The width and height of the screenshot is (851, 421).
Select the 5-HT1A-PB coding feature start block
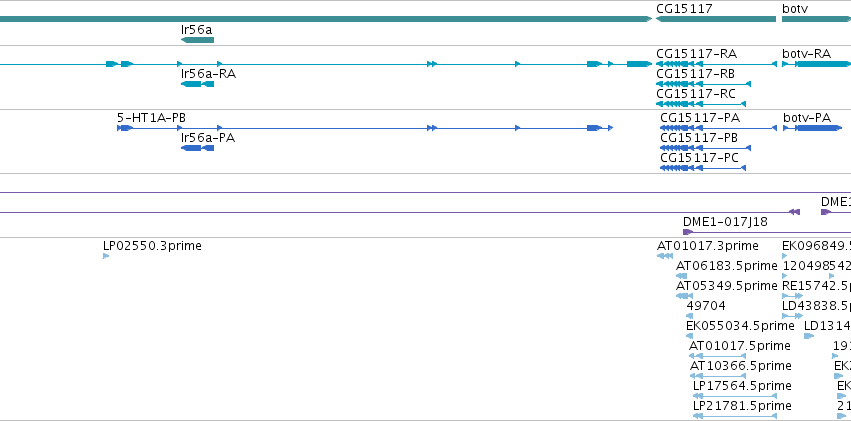[x=125, y=128]
